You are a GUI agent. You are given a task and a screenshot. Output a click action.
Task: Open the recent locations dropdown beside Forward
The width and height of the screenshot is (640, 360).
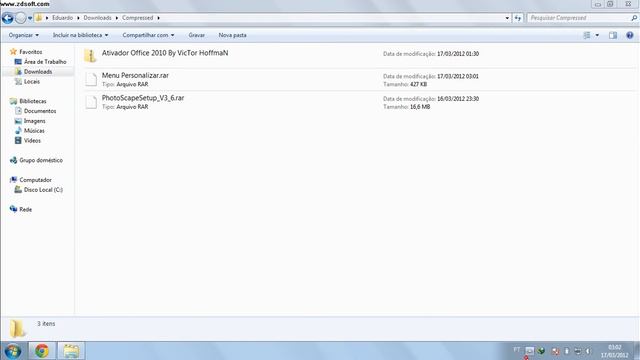click(30, 18)
